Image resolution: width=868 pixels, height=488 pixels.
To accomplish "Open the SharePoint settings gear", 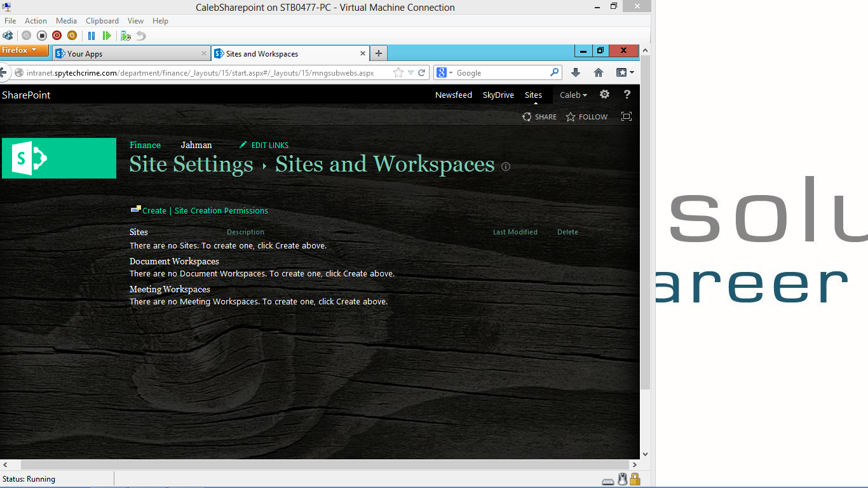I will [x=604, y=94].
